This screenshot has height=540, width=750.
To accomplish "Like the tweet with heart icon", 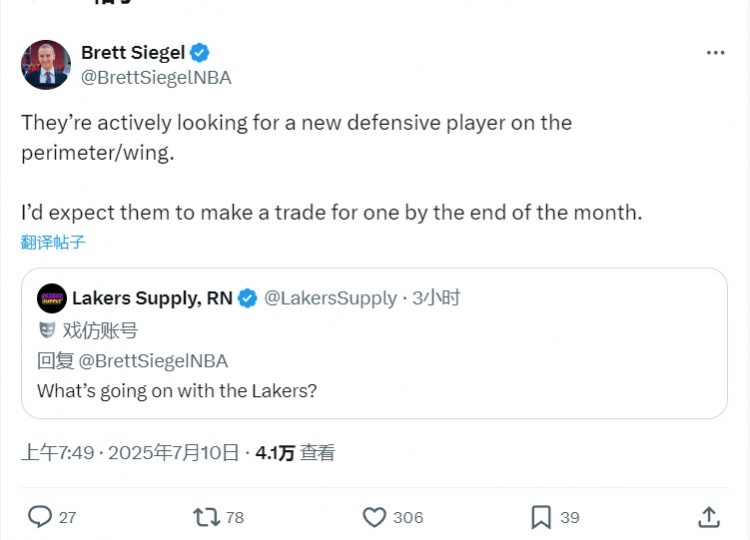I will (x=374, y=517).
